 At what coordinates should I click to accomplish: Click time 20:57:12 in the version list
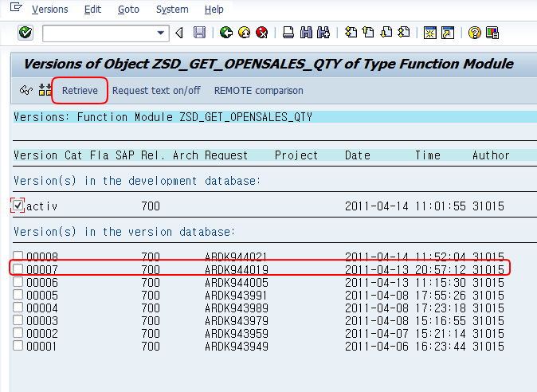click(x=441, y=270)
